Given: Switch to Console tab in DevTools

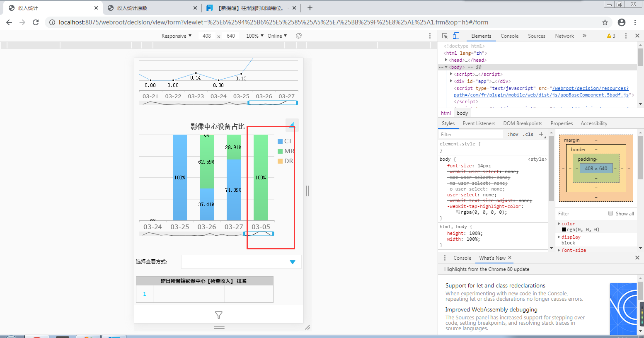Looking at the screenshot, I should point(509,36).
